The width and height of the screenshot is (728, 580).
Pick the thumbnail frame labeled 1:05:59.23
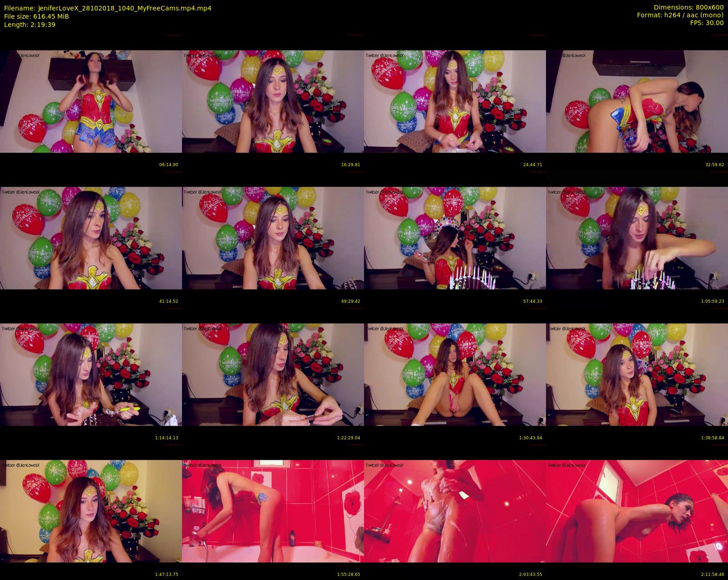coord(637,238)
